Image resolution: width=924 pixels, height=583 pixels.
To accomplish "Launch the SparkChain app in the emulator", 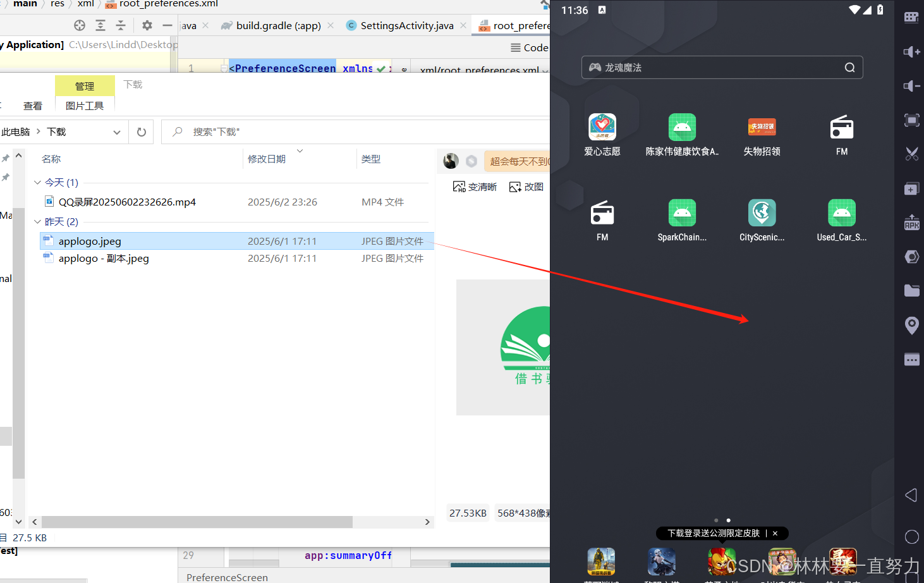I will click(x=682, y=213).
